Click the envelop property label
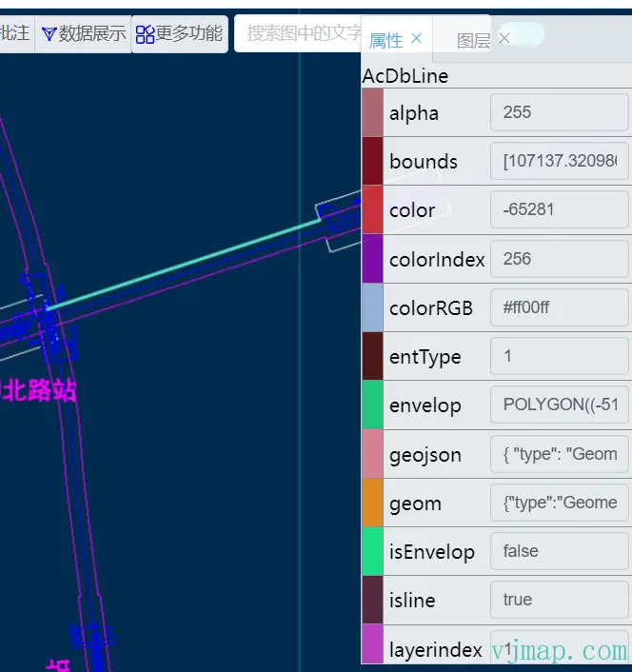 [x=425, y=405]
